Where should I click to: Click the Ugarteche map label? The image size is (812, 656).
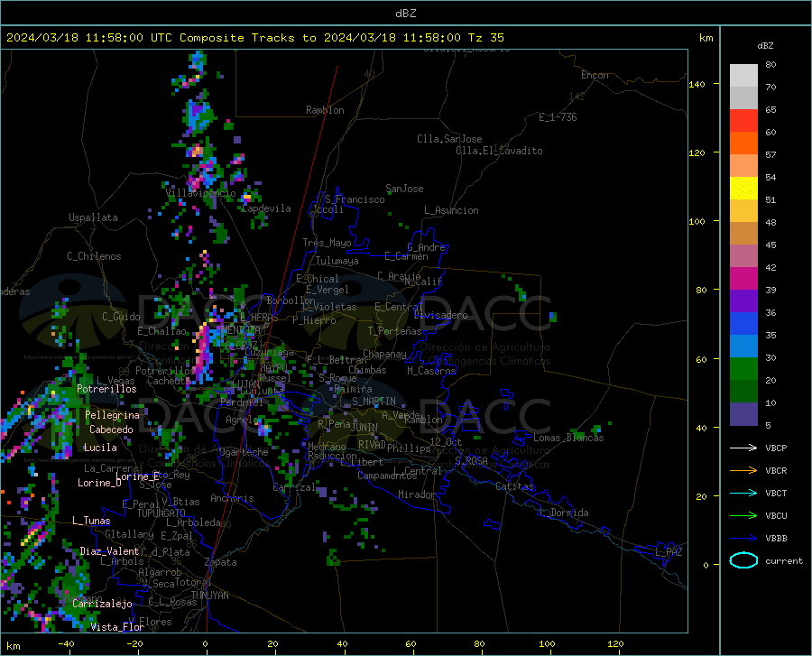[244, 452]
